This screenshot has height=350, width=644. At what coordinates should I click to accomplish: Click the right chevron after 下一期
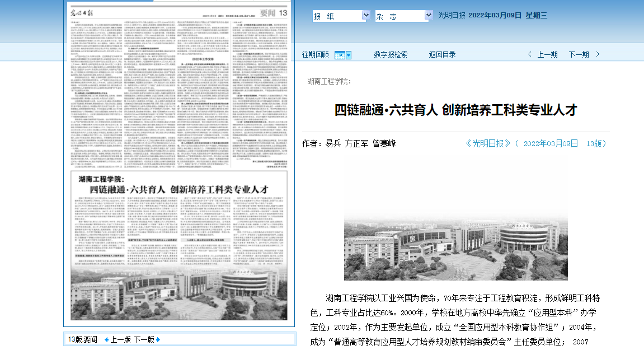(598, 54)
